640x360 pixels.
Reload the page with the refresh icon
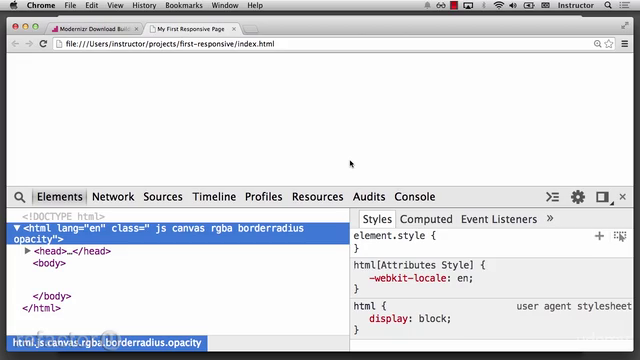(43, 44)
